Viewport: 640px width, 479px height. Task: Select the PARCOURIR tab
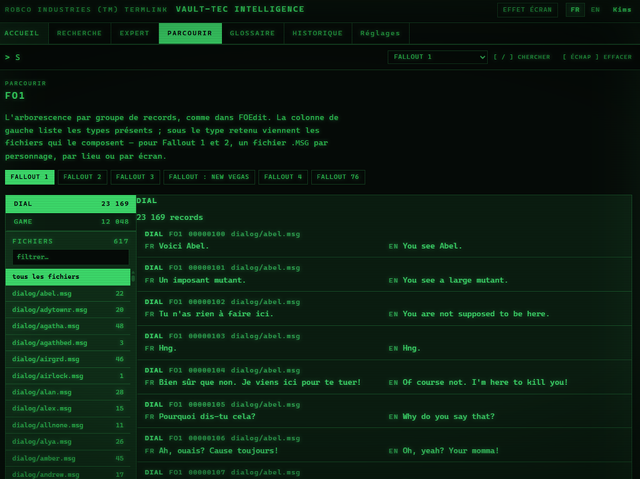(190, 33)
